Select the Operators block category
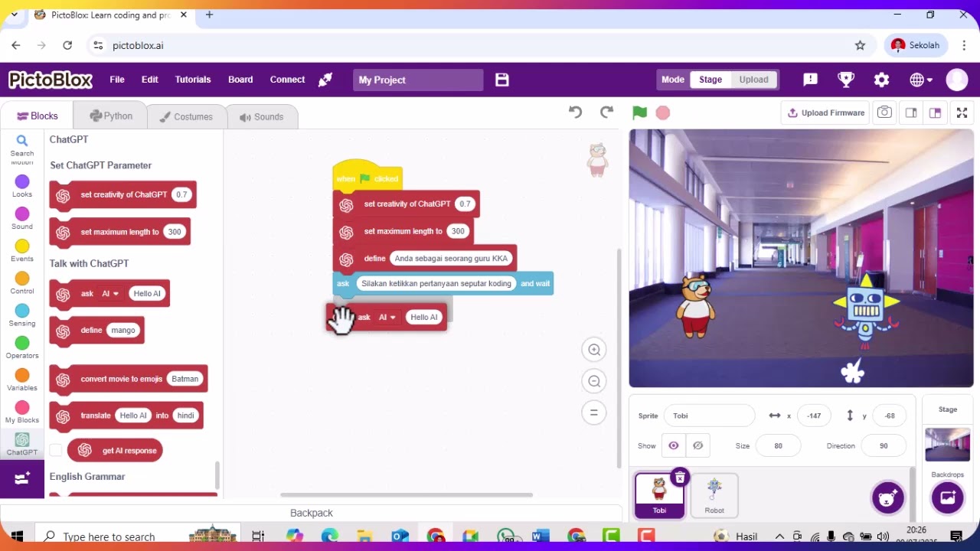 [22, 347]
